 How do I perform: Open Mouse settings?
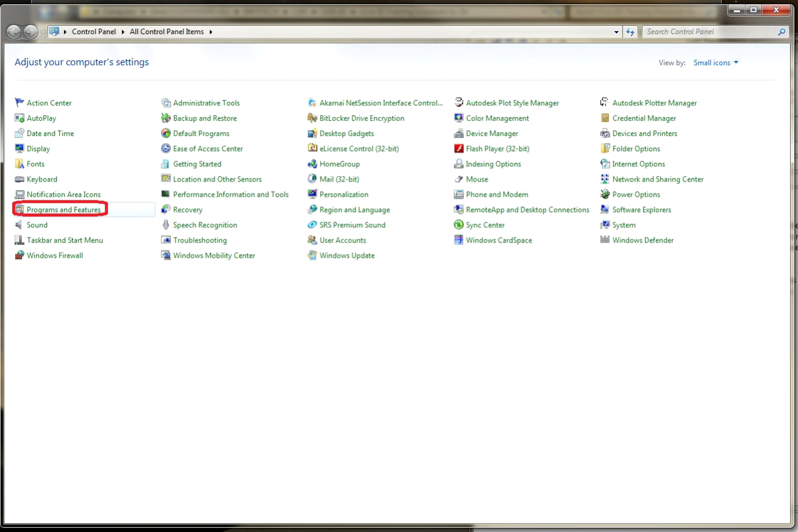(477, 179)
